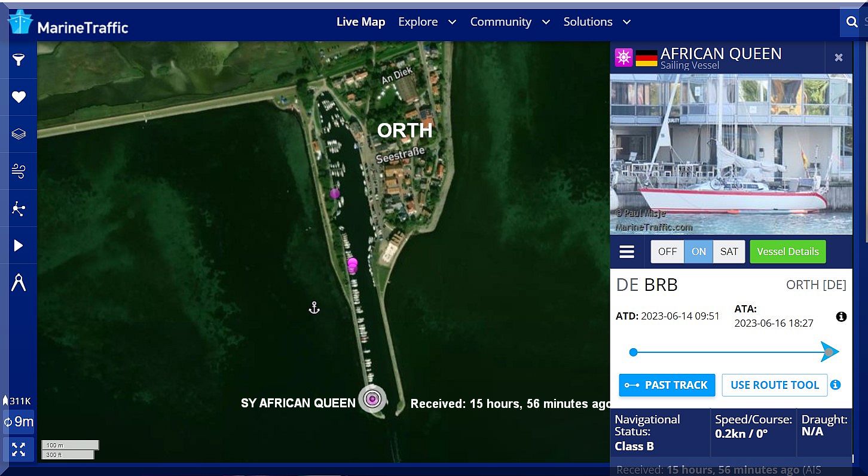Image resolution: width=868 pixels, height=476 pixels.
Task: Enter fullscreen map mode
Action: (x=19, y=449)
